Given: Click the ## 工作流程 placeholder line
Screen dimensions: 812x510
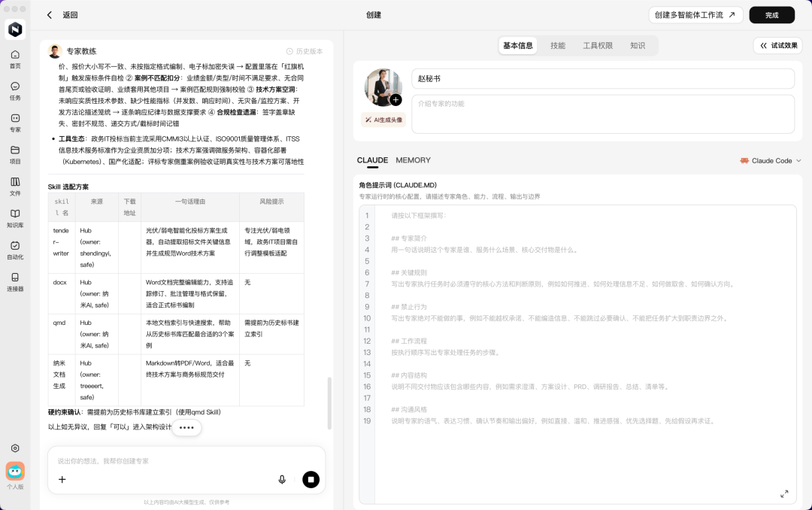Looking at the screenshot, I should click(409, 341).
